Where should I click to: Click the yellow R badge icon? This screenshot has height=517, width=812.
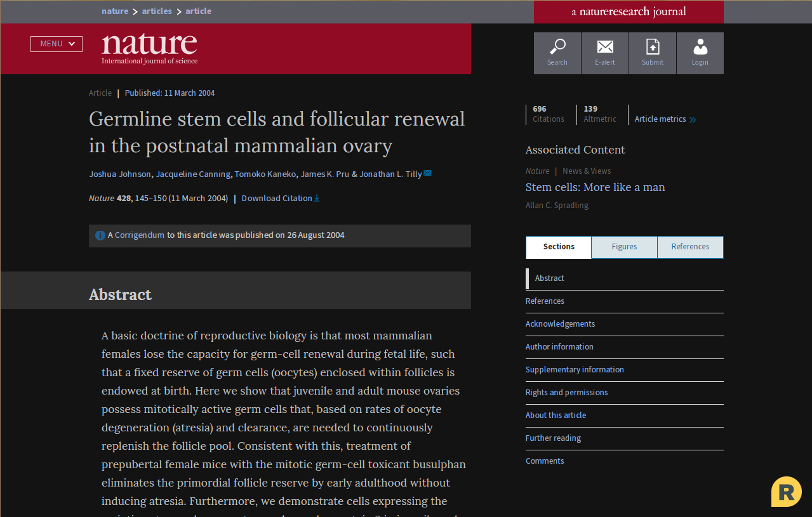[786, 492]
